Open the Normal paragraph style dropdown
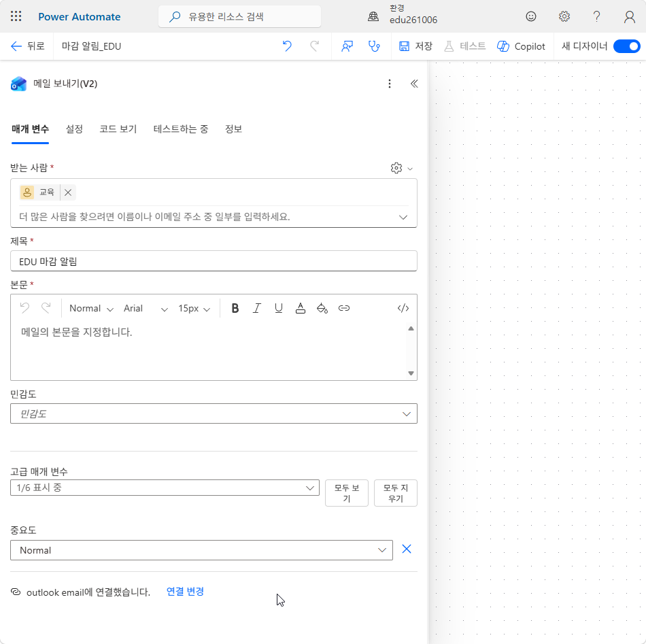This screenshot has width=646, height=644. (91, 309)
